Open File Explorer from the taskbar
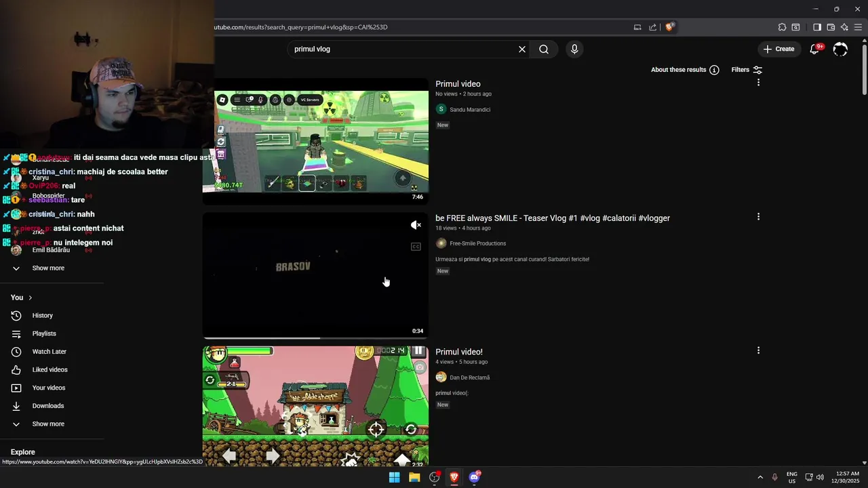Image resolution: width=868 pixels, height=488 pixels. click(414, 477)
